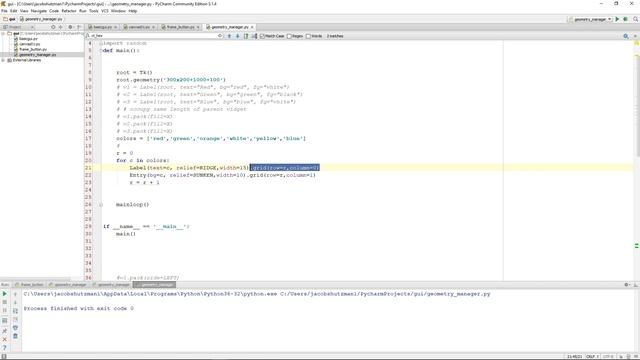
Task: Click the find bar's blue search-options icon
Action: (x=626, y=36)
